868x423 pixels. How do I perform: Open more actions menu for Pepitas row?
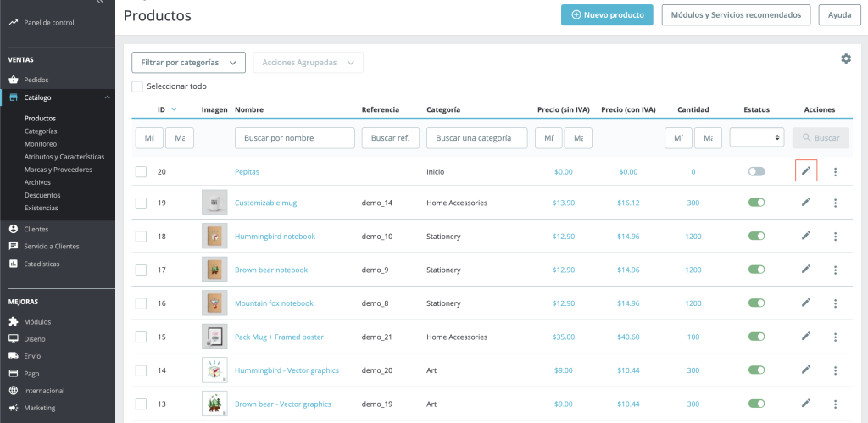pyautogui.click(x=835, y=171)
